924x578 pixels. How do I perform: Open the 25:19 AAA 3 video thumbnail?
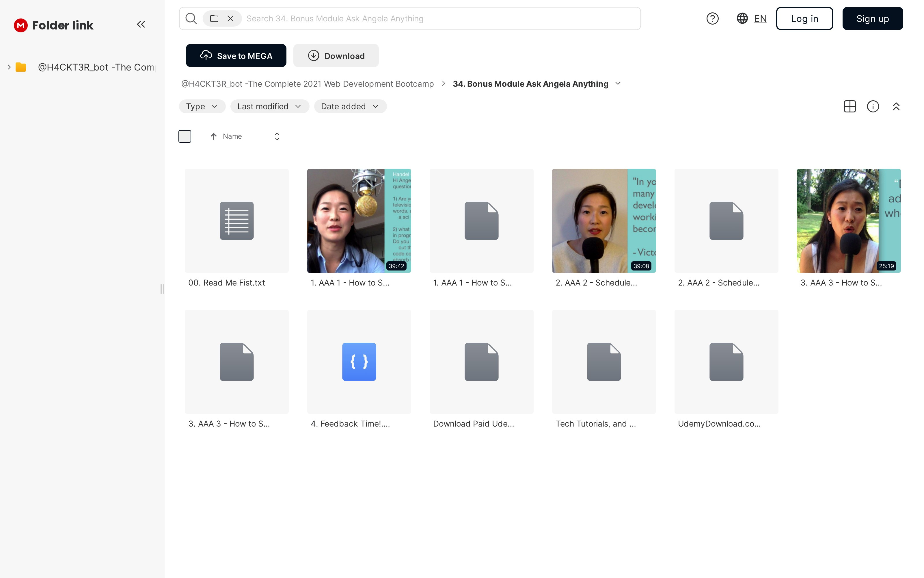[x=848, y=221]
